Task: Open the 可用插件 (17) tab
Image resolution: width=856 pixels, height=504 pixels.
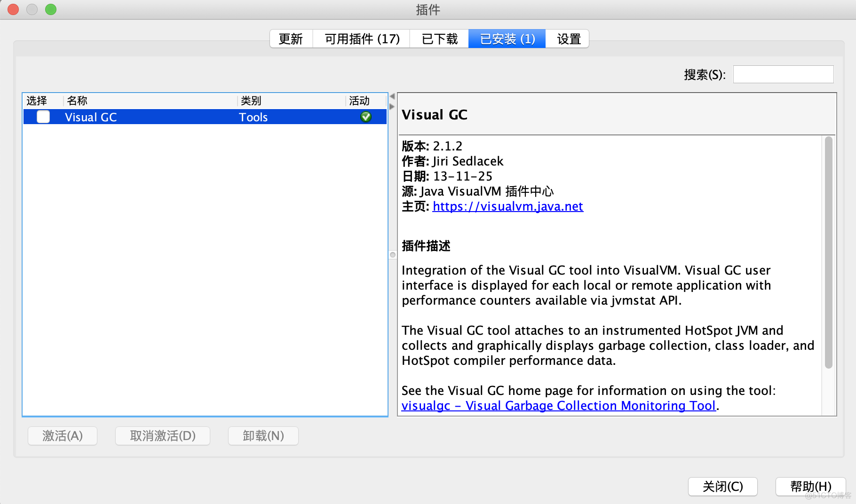Action: [x=362, y=39]
